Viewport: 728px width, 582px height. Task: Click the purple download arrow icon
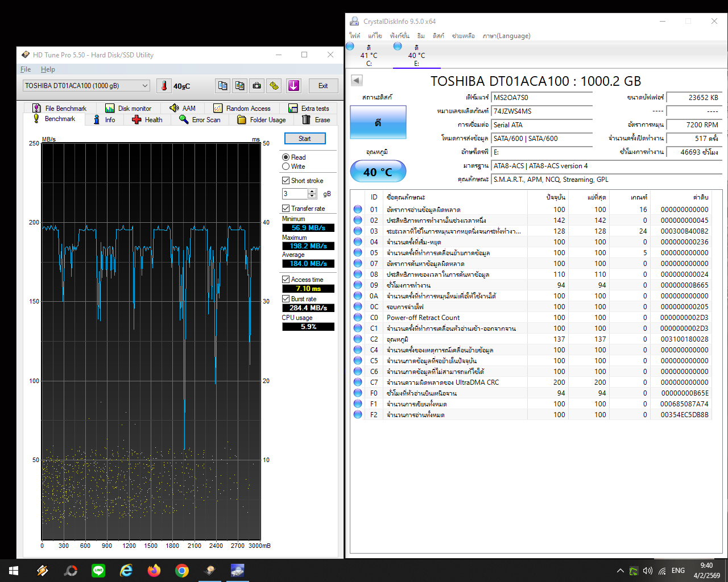point(293,86)
